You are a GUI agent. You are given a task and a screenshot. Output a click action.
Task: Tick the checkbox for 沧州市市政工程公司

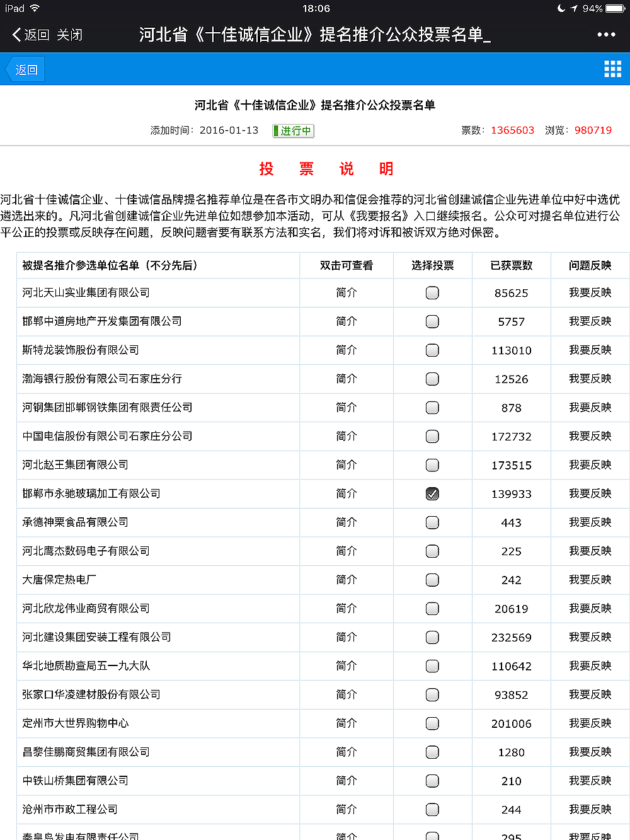pos(432,810)
